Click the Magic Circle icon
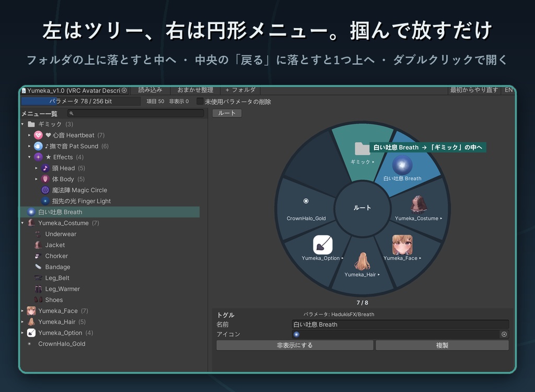The height and width of the screenshot is (392, 535). pyautogui.click(x=45, y=190)
